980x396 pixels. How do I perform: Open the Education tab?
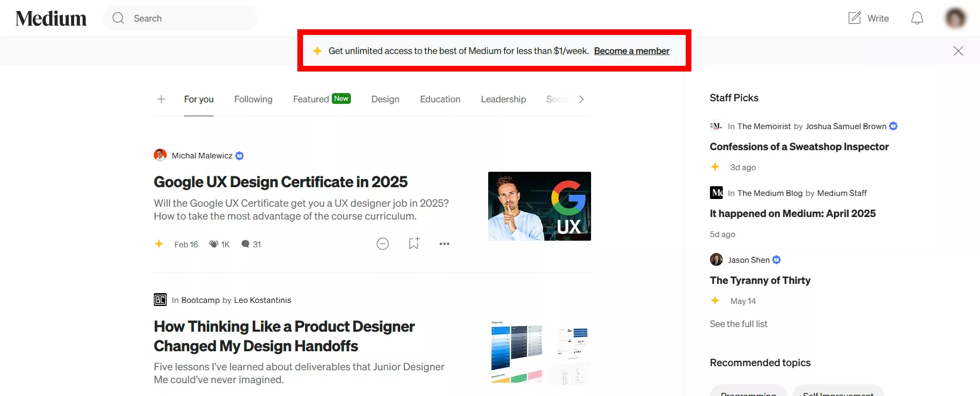[x=440, y=99]
